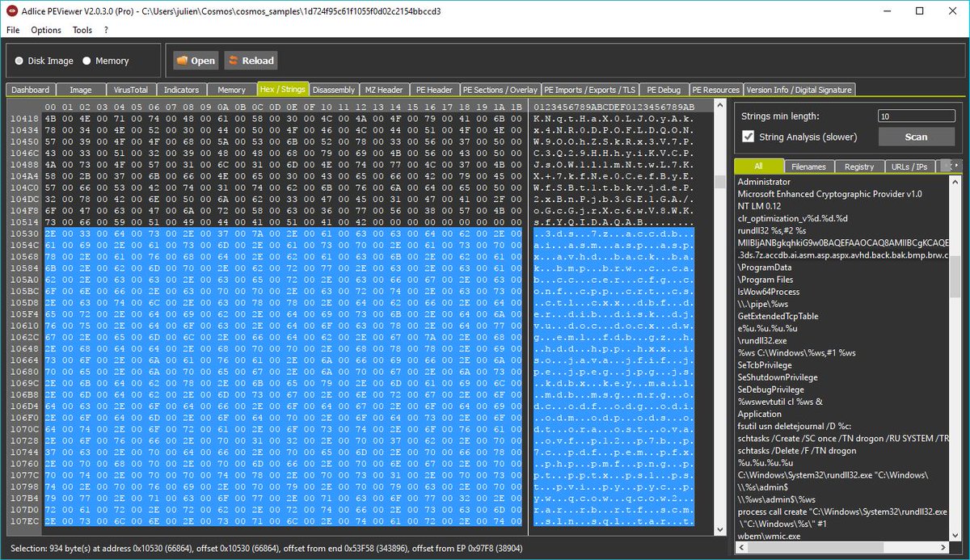The height and width of the screenshot is (560, 970).
Task: Switch to the VirusTotal tab
Action: [131, 90]
